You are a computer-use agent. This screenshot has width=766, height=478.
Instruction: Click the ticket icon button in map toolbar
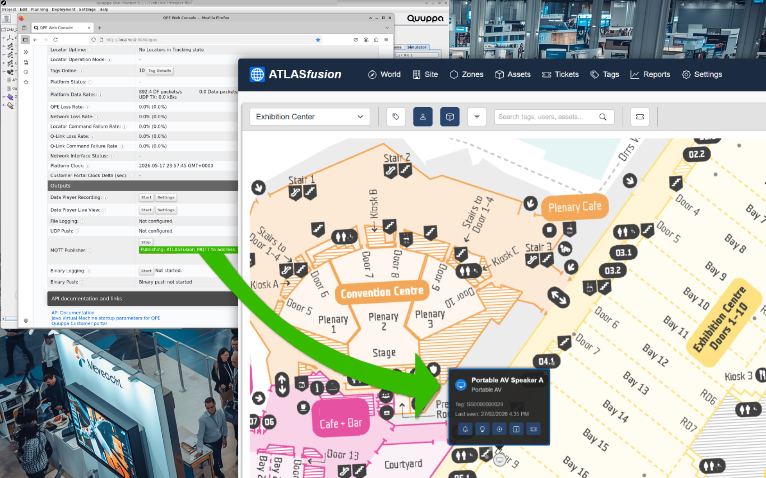(639, 117)
